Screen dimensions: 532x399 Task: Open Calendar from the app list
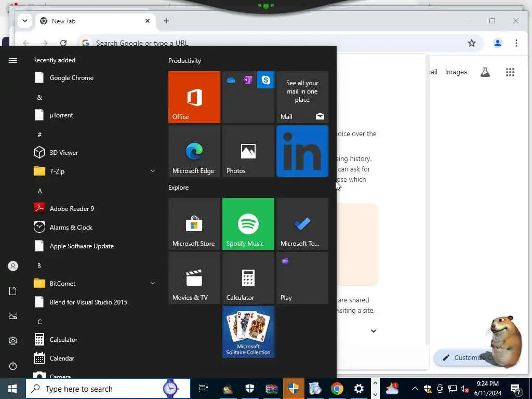pos(95,358)
